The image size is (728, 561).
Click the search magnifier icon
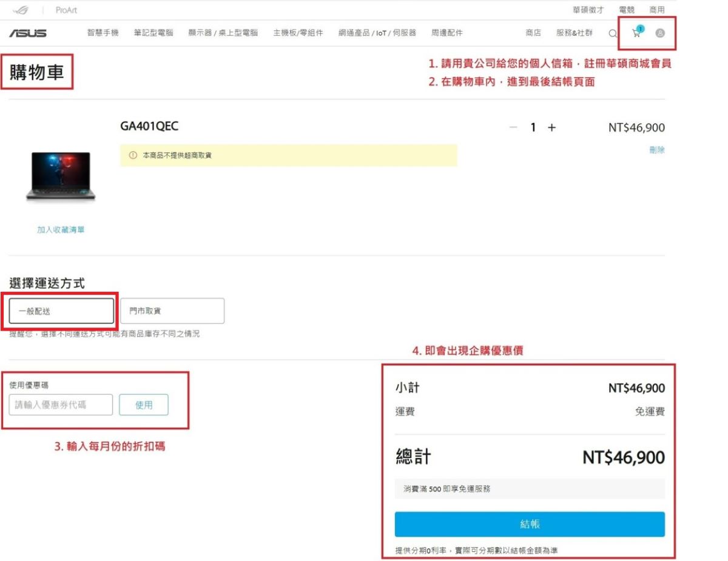coord(613,33)
